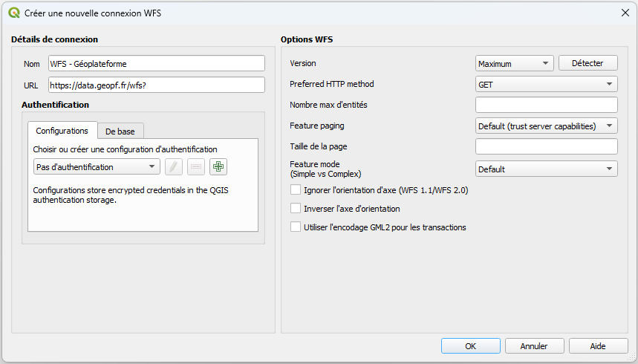Switch to the Configurations tab
Viewport: 638px width, 364px height.
[62, 131]
